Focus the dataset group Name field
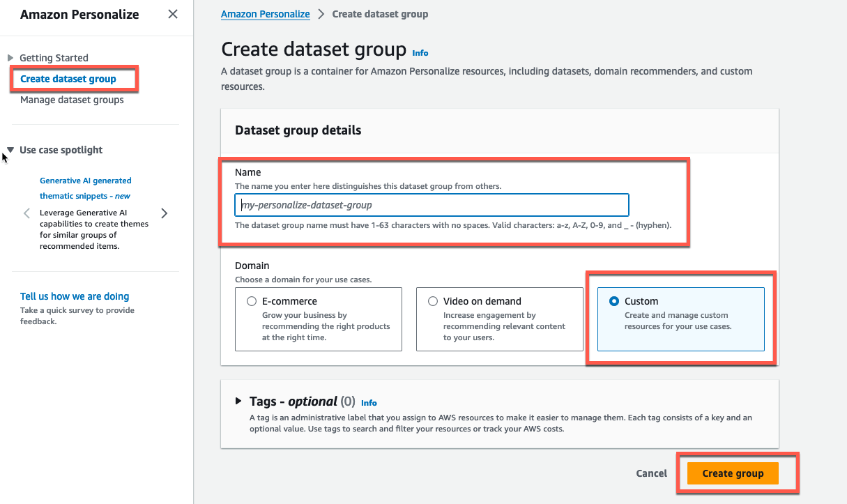This screenshot has height=504, width=847. point(432,205)
